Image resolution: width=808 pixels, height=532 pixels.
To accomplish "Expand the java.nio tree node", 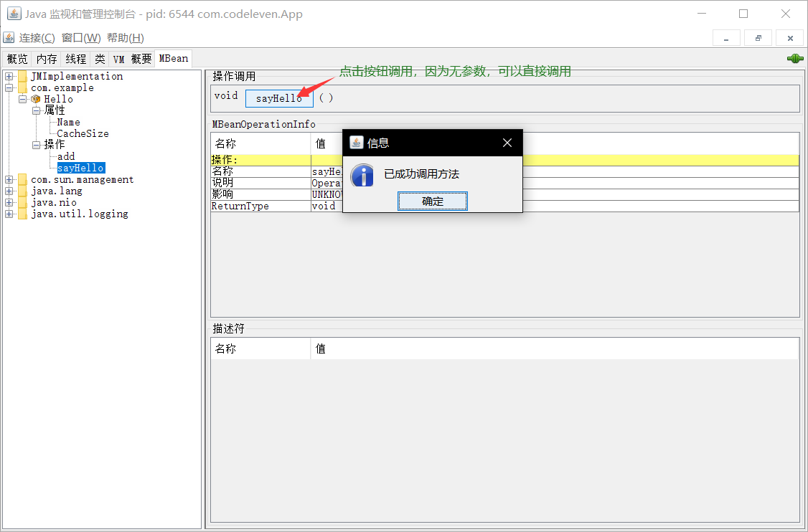I will (9, 202).
